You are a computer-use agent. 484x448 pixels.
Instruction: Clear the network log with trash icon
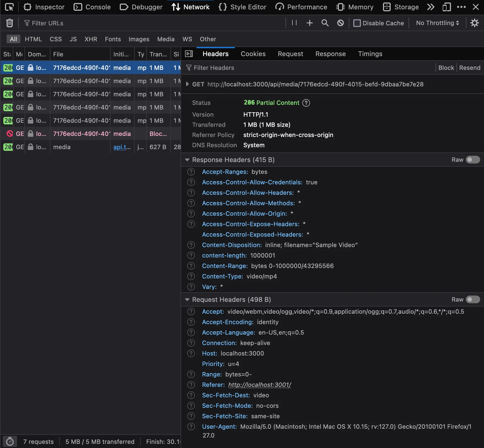coord(10,23)
